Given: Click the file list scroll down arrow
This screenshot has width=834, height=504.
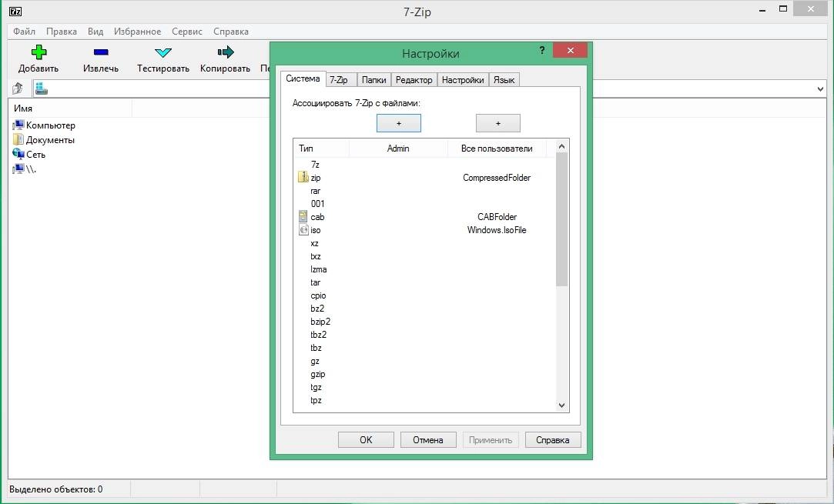Looking at the screenshot, I should tap(561, 405).
